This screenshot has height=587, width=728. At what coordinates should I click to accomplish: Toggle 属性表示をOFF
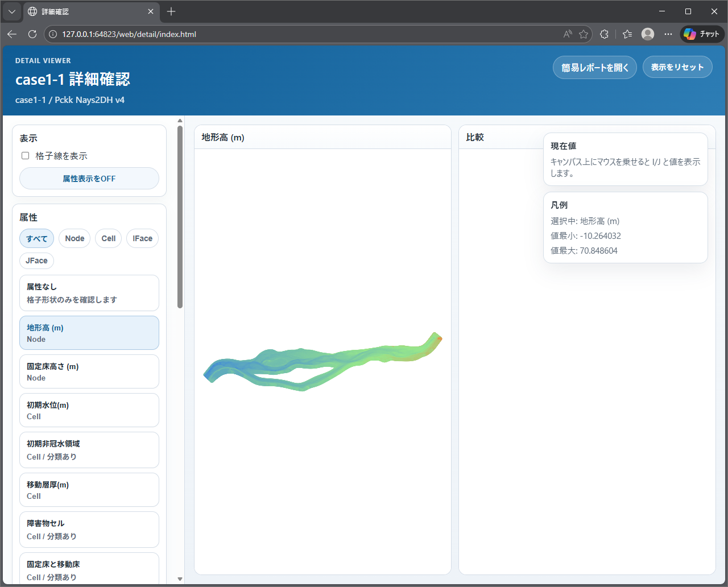(89, 178)
